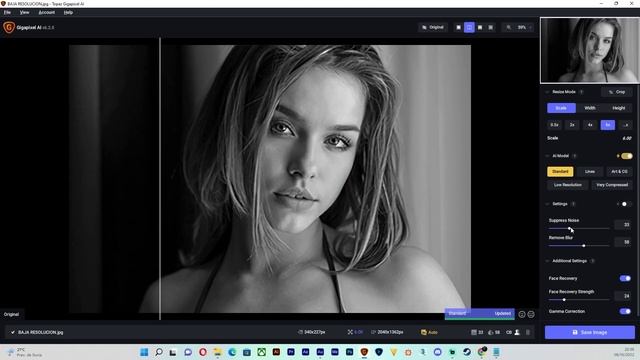This screenshot has height=360, width=640.
Task: Select the Low Resolution AI model
Action: click(567, 185)
